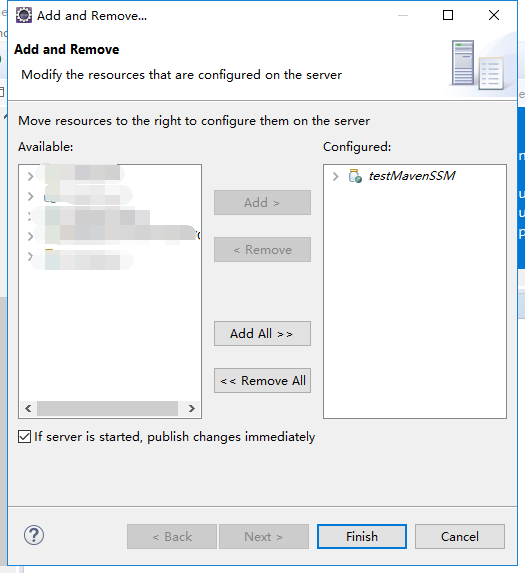This screenshot has height=573, width=525.
Task: Click the disabled Add > button
Action: point(262,202)
